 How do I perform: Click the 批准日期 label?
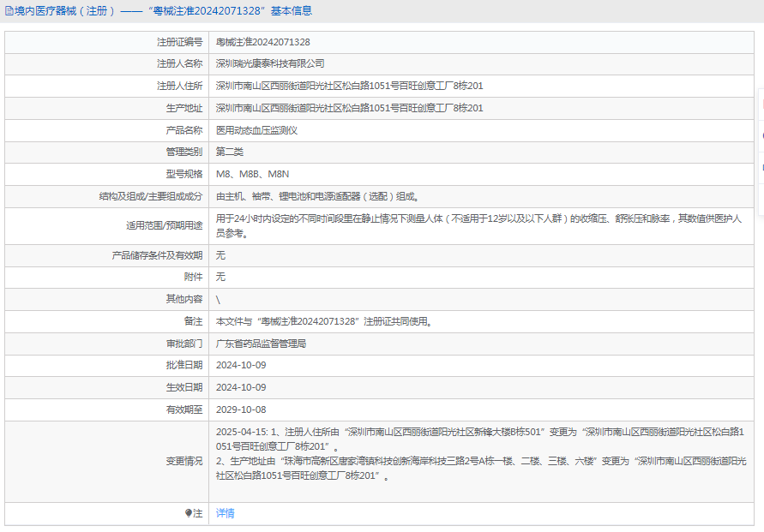click(184, 365)
